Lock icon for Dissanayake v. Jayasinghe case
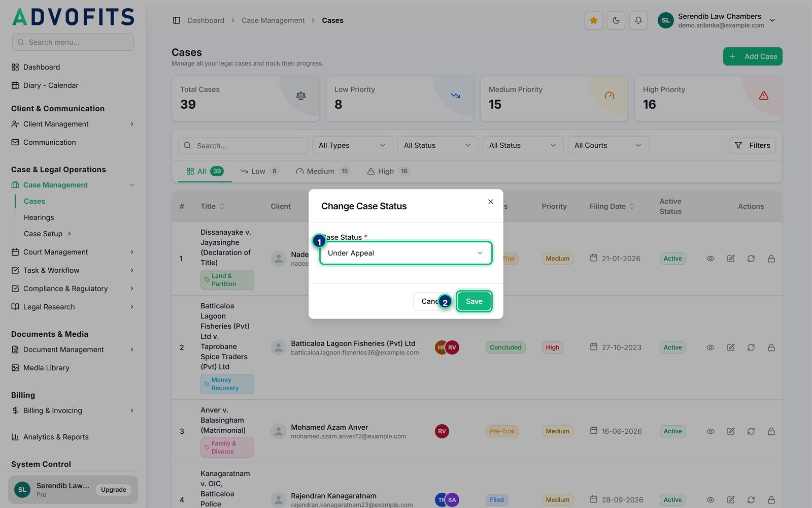The width and height of the screenshot is (812, 508). [771, 259]
